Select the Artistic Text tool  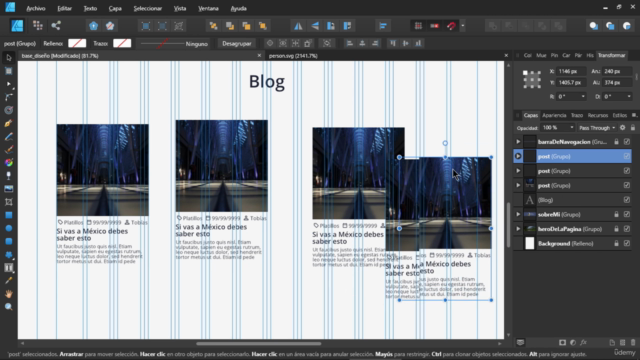click(9, 268)
